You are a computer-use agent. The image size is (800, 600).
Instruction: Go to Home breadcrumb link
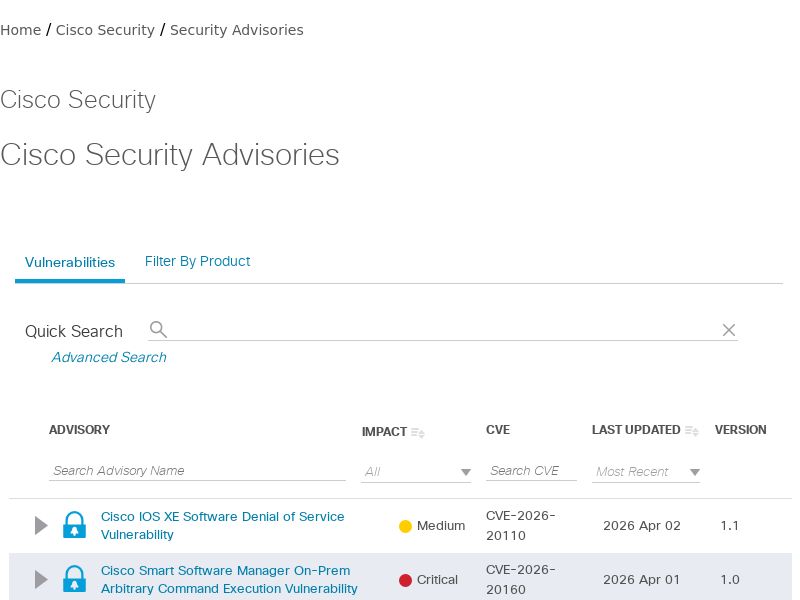21,30
